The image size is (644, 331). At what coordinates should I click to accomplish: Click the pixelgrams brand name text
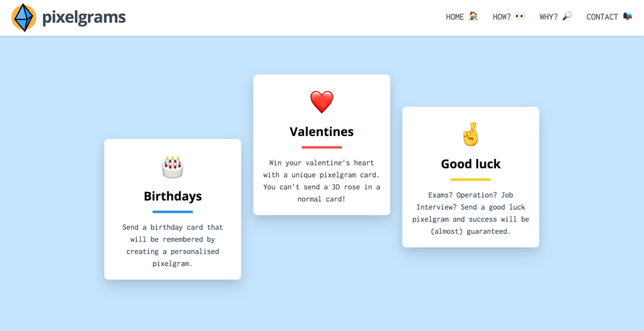click(x=84, y=18)
